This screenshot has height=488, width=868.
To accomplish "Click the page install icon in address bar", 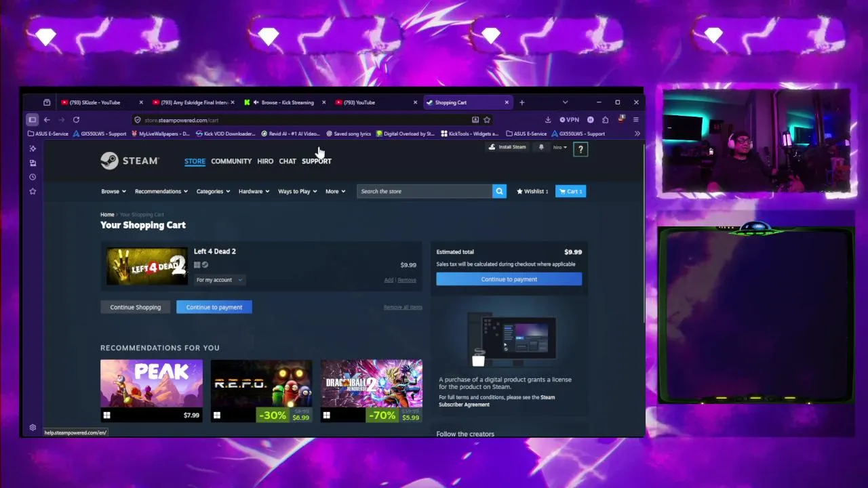I will [475, 120].
